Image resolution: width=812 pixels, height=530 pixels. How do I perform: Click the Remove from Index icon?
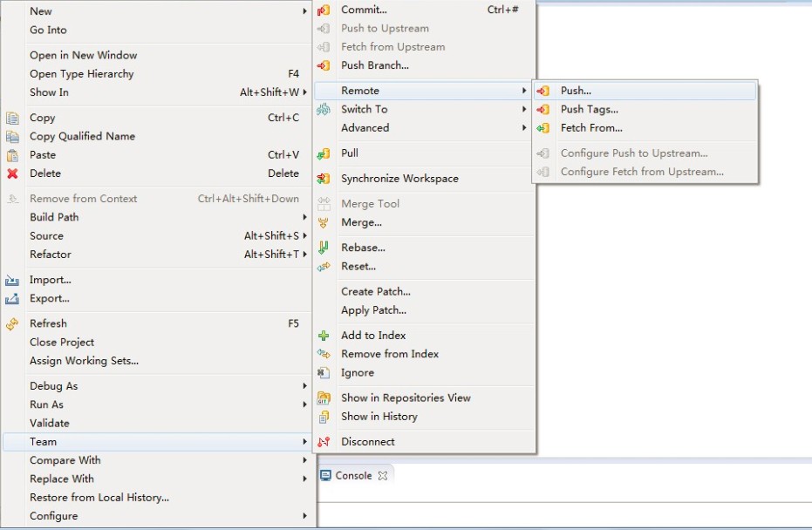(324, 354)
